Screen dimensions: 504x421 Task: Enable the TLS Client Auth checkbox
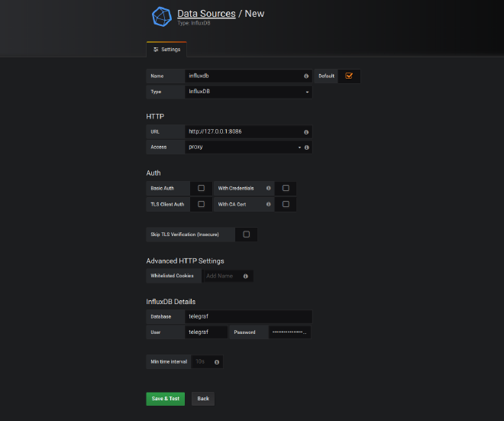tap(201, 204)
